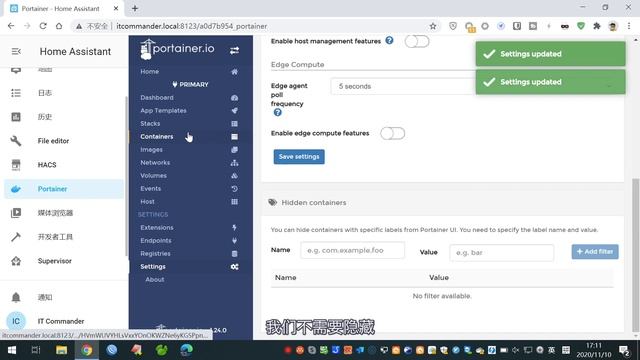Image resolution: width=640 pixels, height=360 pixels.
Task: Click the Dashboard gauge icon
Action: [x=234, y=98]
